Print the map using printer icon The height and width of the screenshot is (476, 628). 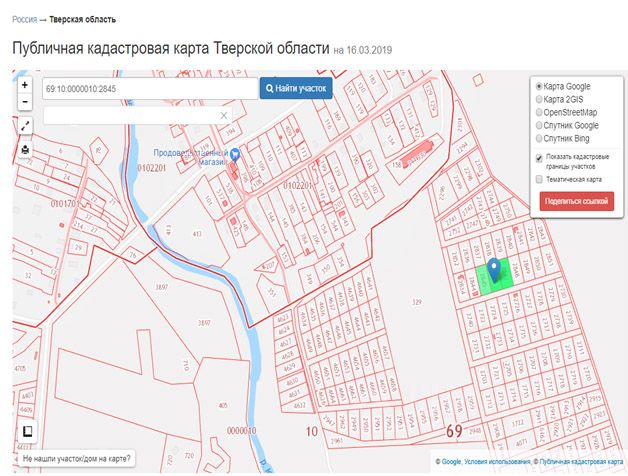pyautogui.click(x=25, y=150)
